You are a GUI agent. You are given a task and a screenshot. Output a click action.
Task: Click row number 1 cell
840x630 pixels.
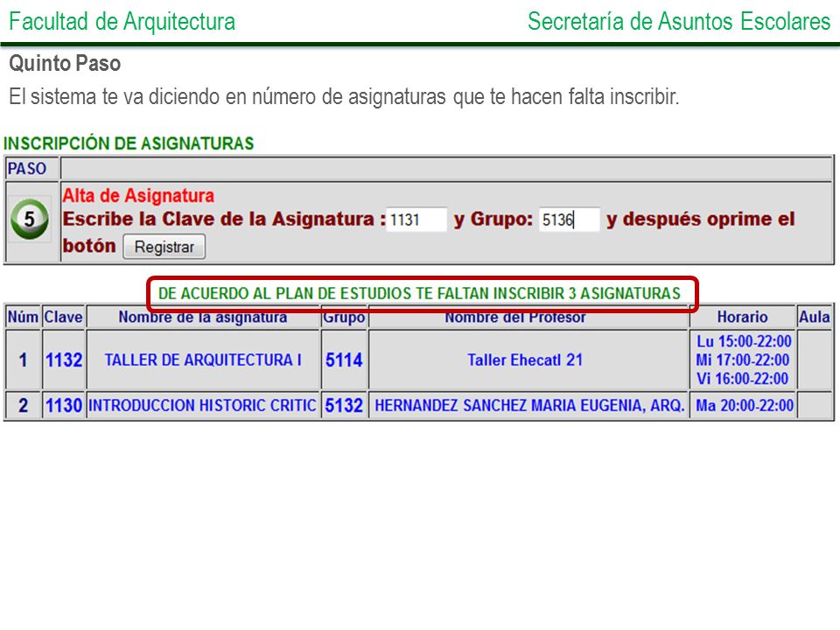(23, 360)
